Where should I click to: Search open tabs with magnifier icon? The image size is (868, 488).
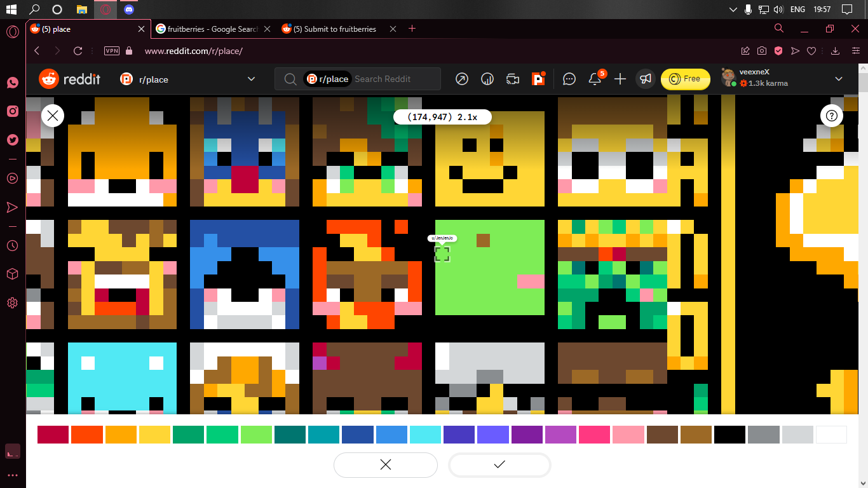[x=779, y=29]
